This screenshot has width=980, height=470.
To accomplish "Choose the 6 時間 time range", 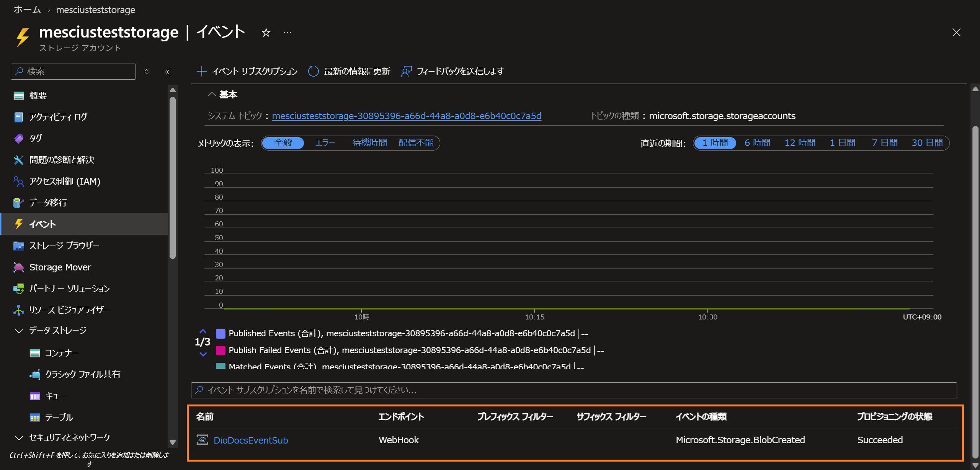I will click(757, 143).
